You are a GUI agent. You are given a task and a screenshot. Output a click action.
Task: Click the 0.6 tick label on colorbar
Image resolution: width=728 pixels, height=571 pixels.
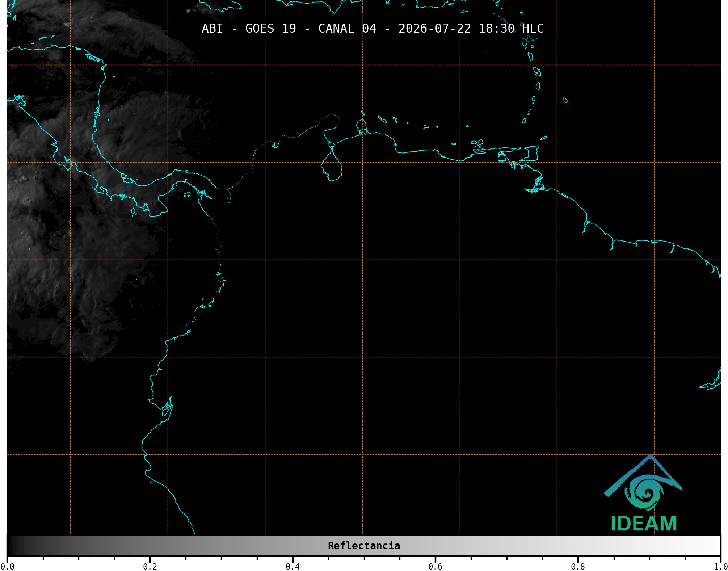(x=435, y=566)
